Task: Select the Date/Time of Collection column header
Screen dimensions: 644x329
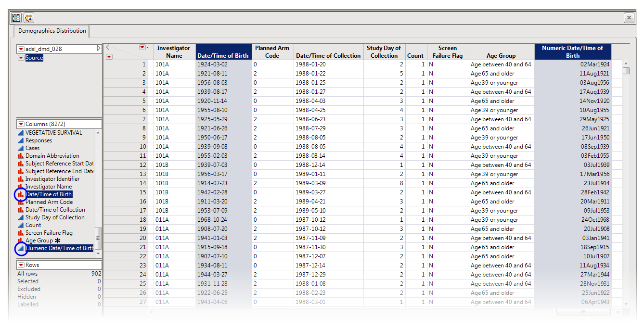Action: coord(328,56)
